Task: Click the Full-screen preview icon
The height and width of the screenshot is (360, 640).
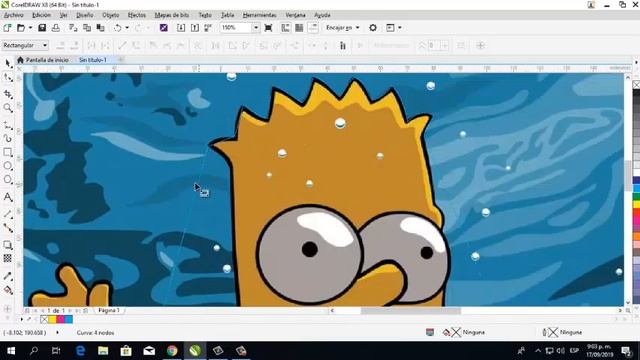Action: 268,28
